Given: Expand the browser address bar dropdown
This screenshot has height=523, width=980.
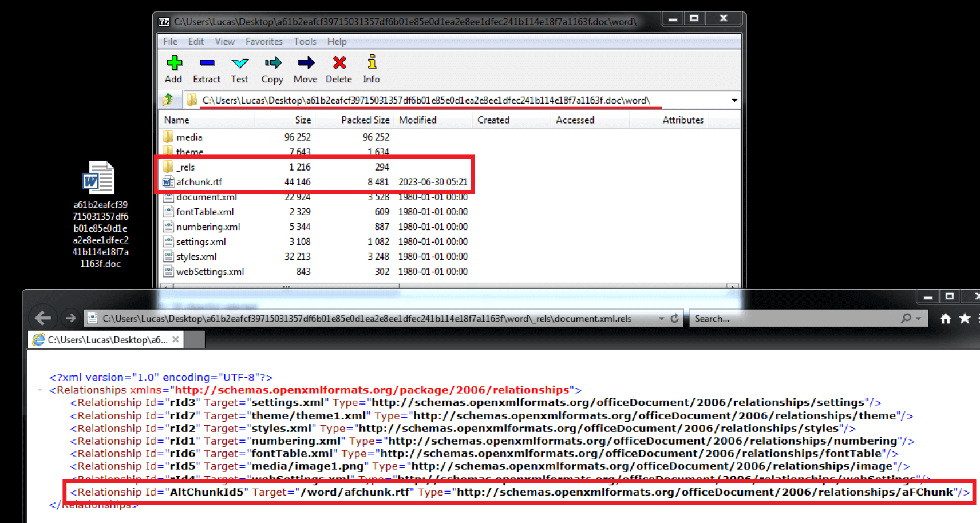Looking at the screenshot, I should point(661,319).
